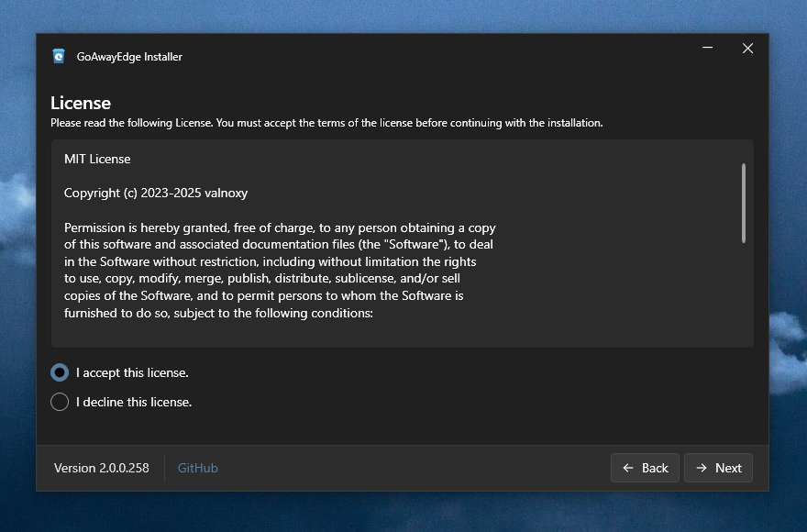Return to the previous step with Back
807x532 pixels.
[645, 468]
